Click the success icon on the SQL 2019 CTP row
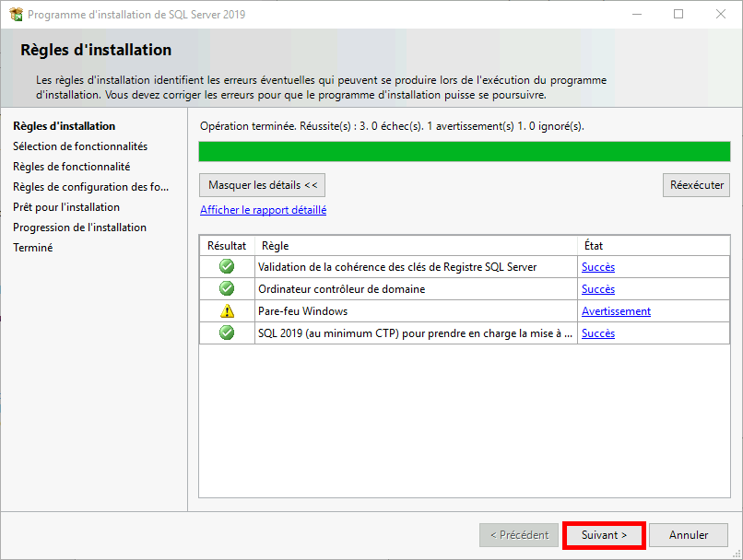743x560 pixels. (x=226, y=333)
